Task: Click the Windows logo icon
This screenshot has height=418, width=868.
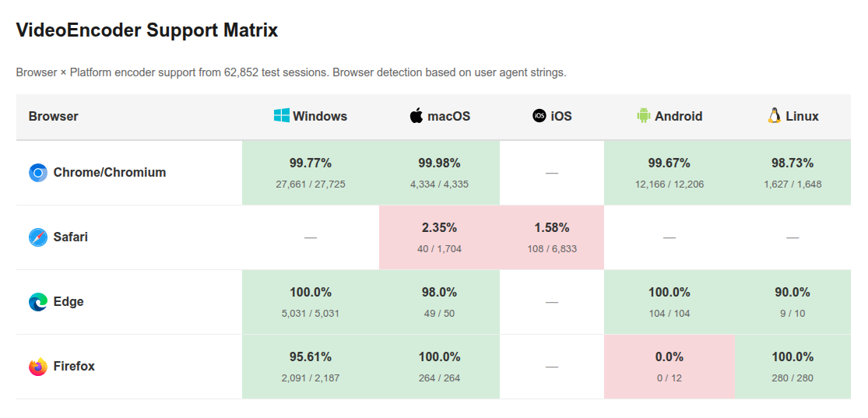Action: click(282, 116)
